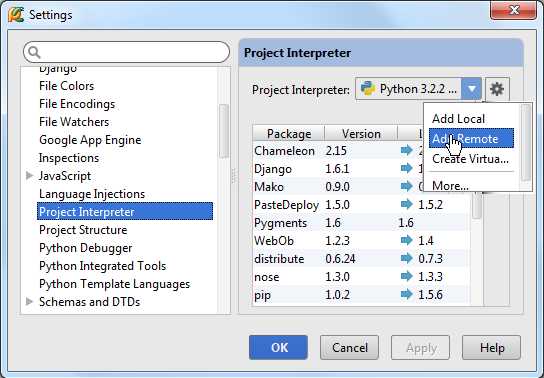Click version 0.6.24 in the distribute row
This screenshot has width=544, height=378.
(340, 258)
